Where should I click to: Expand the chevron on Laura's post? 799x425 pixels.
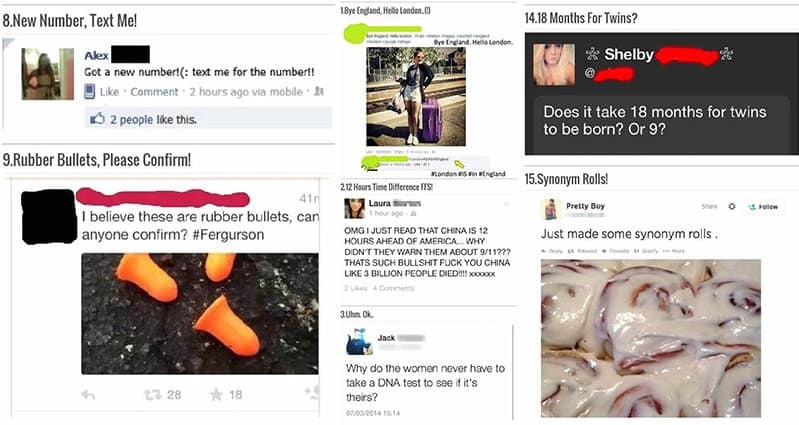(x=507, y=204)
